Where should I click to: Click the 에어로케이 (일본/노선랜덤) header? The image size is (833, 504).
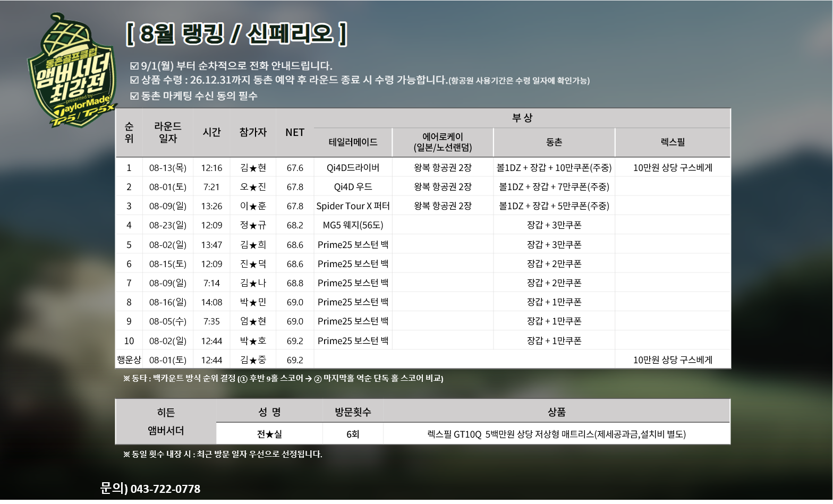pyautogui.click(x=443, y=142)
